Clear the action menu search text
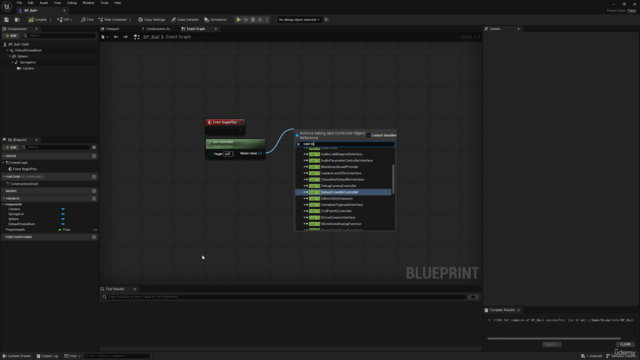Image resolution: width=640 pixels, height=360 pixels. pyautogui.click(x=298, y=144)
